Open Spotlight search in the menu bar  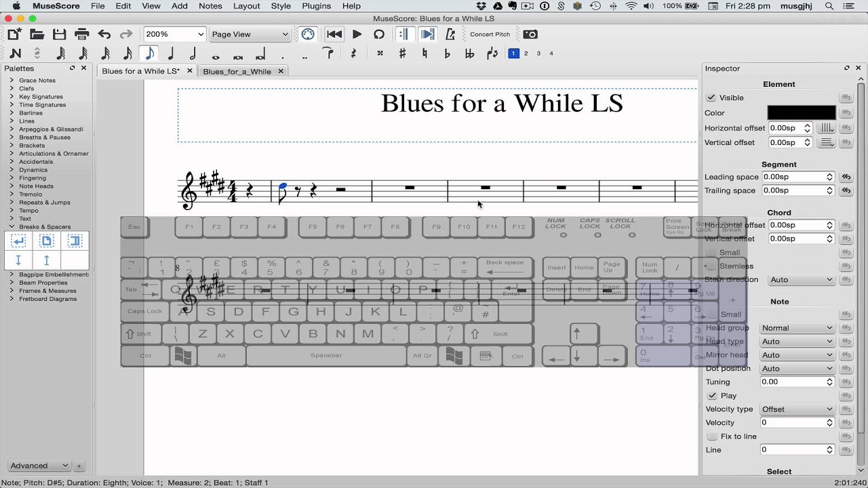pyautogui.click(x=829, y=6)
